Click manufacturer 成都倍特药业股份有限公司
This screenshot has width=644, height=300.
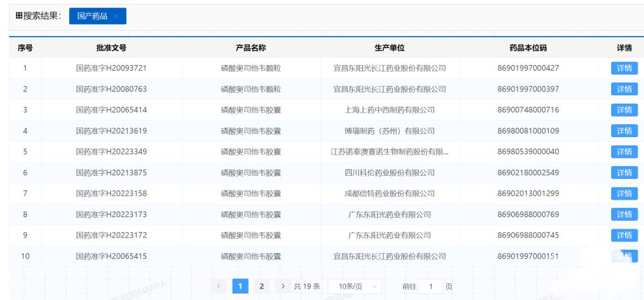click(390, 193)
